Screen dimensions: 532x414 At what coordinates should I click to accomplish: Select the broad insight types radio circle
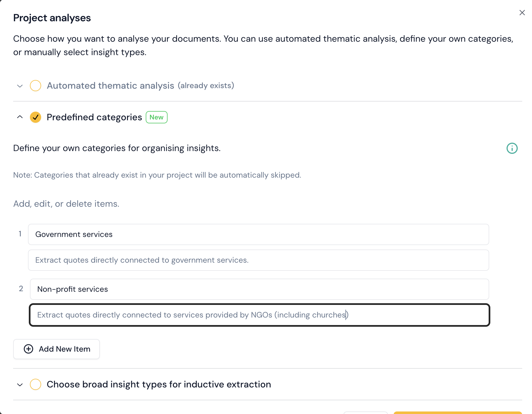tap(36, 384)
